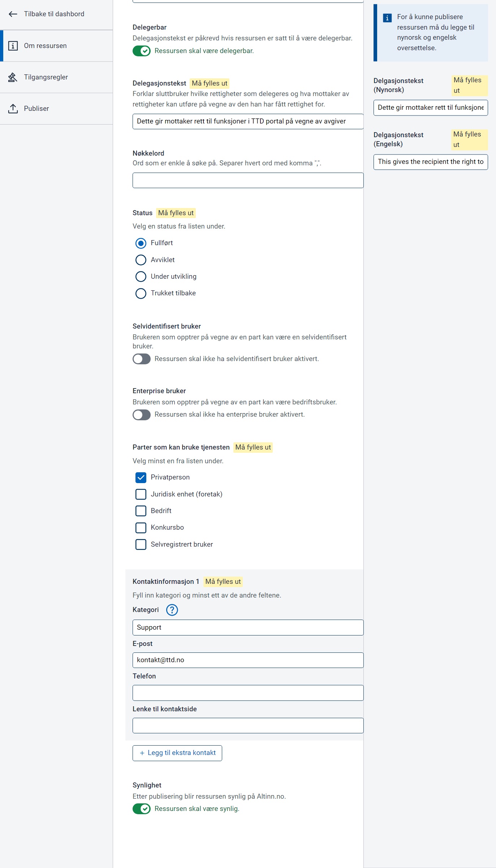Open the Tilgangsregler sidebar tab
This screenshot has width=496, height=868.
(46, 77)
